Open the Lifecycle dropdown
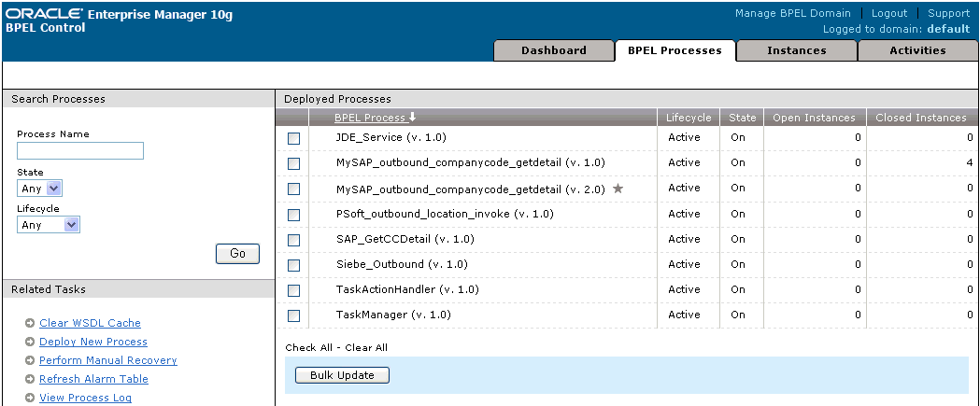Viewport: 980px width, 406px height. pyautogui.click(x=49, y=225)
